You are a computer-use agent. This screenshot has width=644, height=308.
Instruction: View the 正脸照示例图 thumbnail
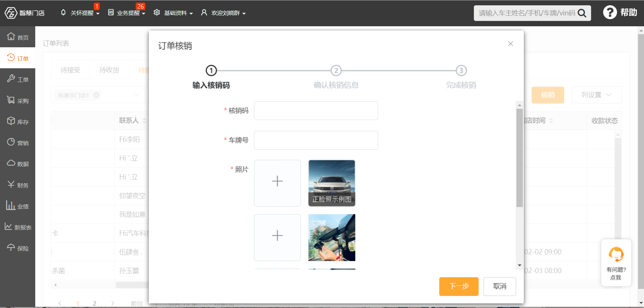(332, 183)
